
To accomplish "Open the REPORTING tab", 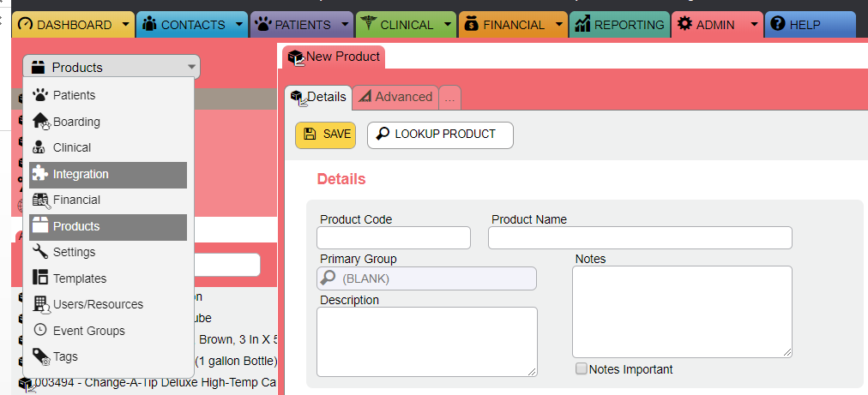I will pyautogui.click(x=620, y=25).
